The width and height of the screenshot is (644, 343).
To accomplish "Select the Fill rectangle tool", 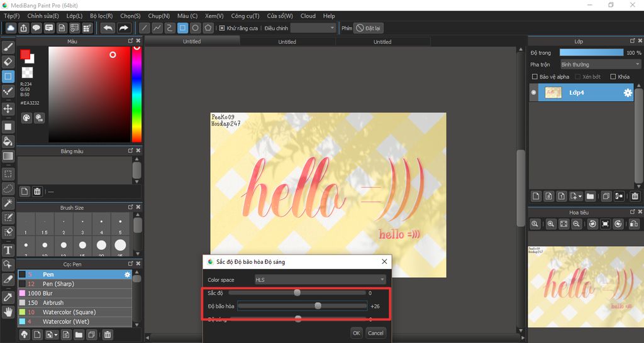I will (8, 126).
